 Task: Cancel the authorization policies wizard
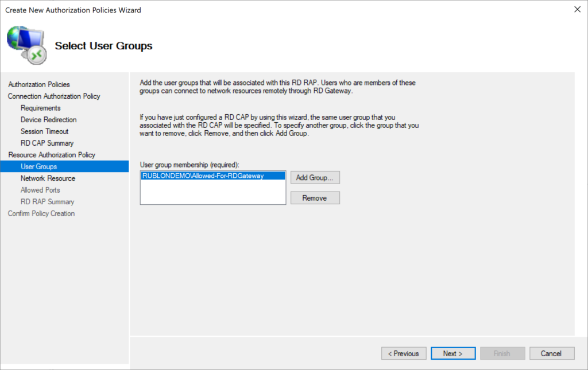pyautogui.click(x=552, y=353)
